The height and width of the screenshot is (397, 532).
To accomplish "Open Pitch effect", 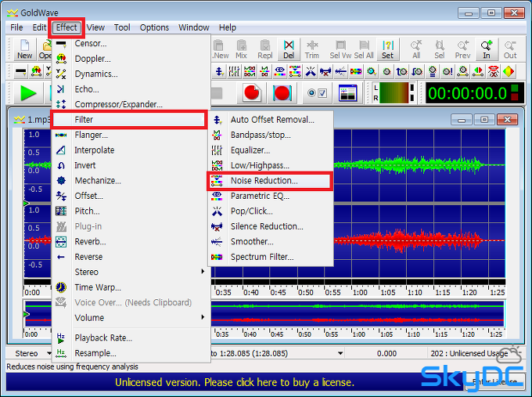I will tap(131, 211).
